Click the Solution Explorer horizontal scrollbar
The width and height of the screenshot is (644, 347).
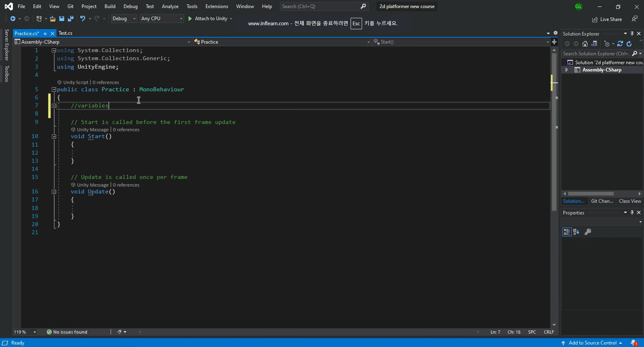click(591, 194)
